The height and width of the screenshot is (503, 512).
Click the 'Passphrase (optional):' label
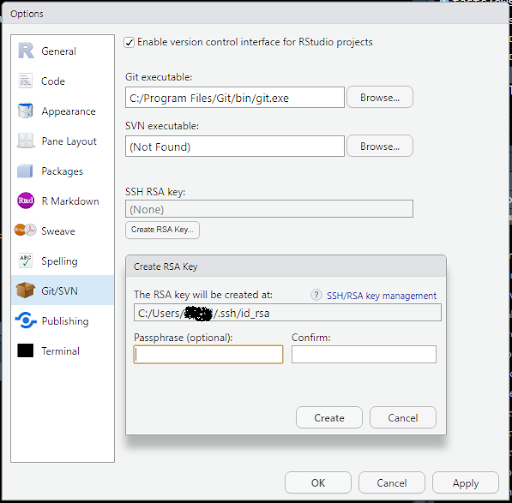point(183,338)
